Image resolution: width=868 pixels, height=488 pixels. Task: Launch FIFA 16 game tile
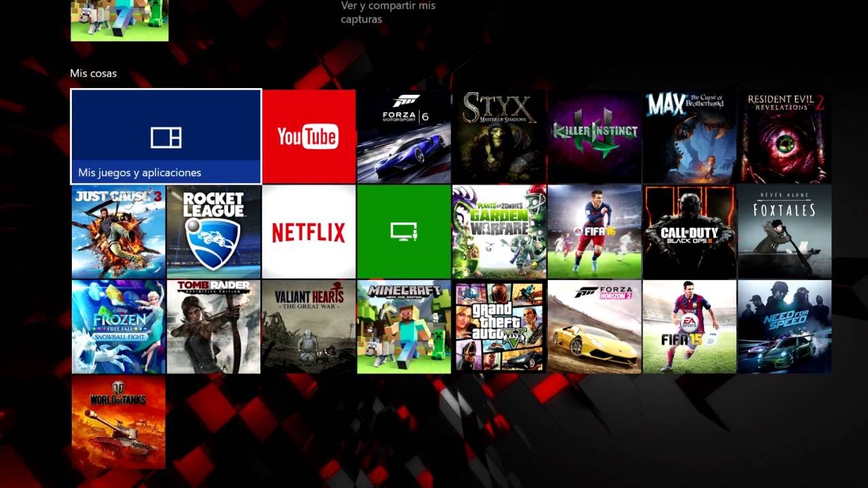click(595, 232)
